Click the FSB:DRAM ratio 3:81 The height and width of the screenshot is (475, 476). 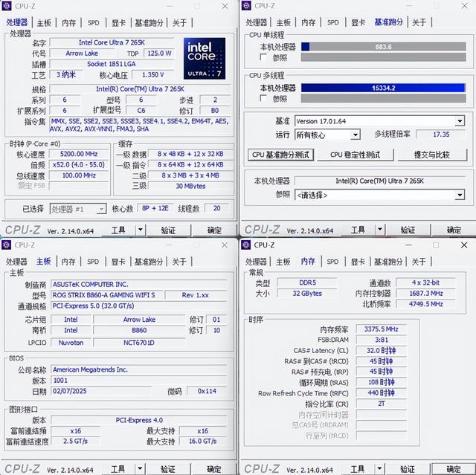[382, 340]
